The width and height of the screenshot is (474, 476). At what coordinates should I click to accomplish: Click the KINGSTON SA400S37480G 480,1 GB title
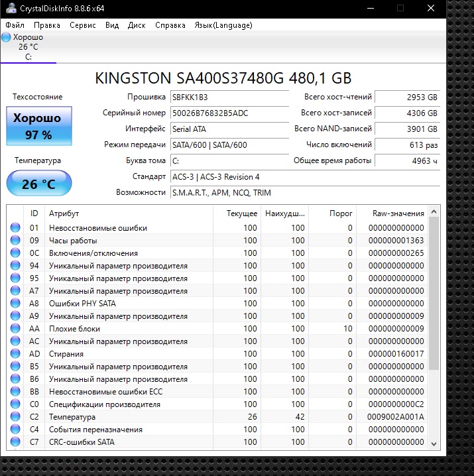point(223,78)
